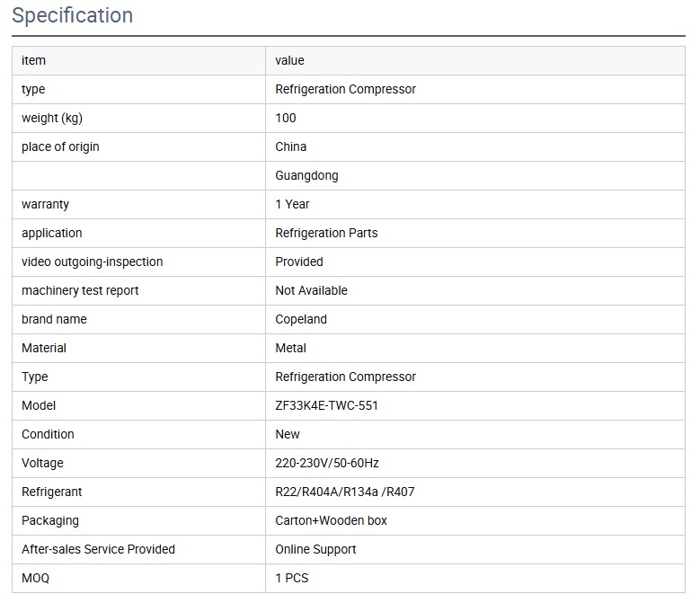Click the refrigerant value R22/R404A/R134a/R407

[345, 492]
